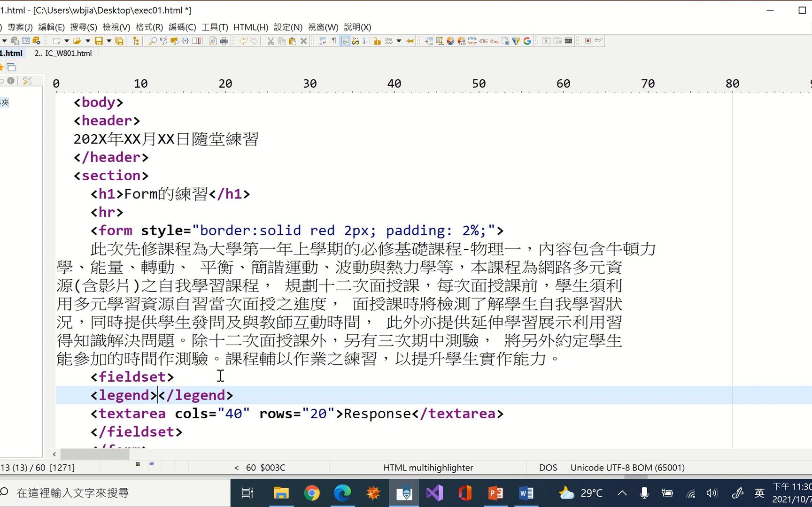Click the matching brackets icon
812x507 pixels.
[185, 41]
